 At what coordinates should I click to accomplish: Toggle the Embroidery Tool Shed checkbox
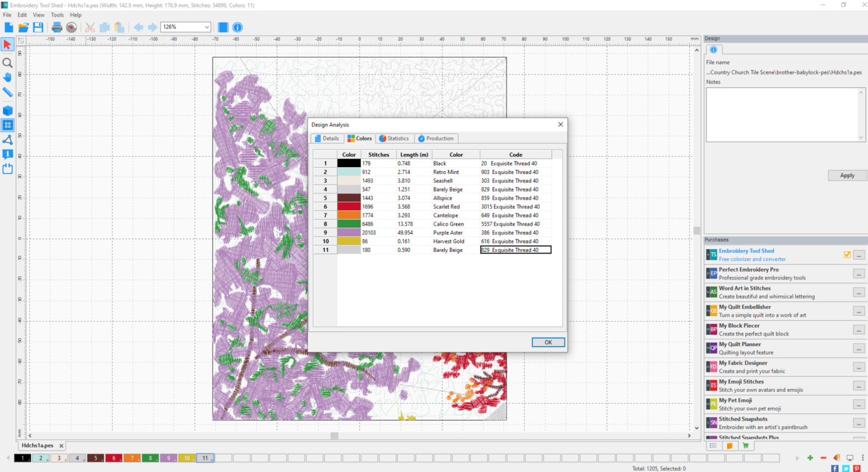click(847, 255)
